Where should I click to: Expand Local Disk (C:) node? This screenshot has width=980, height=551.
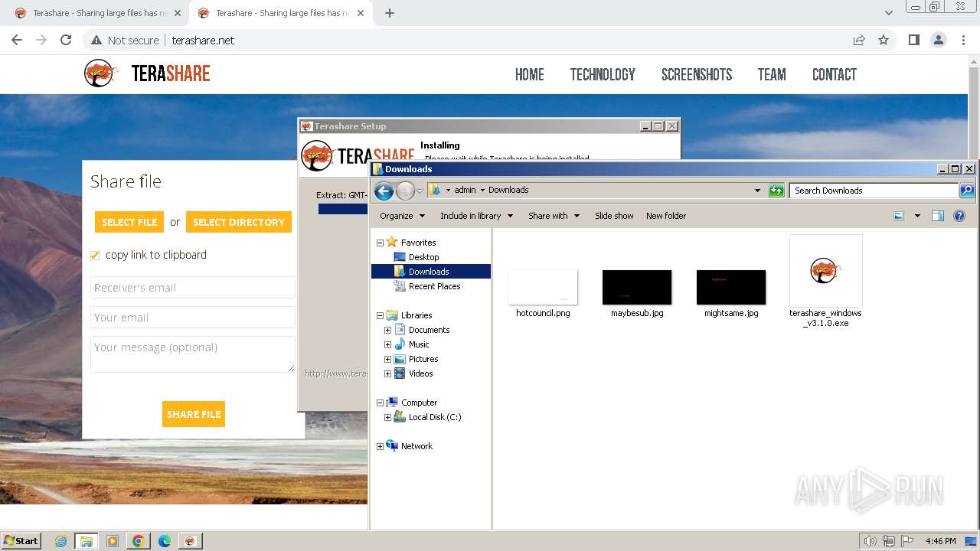[x=387, y=417]
